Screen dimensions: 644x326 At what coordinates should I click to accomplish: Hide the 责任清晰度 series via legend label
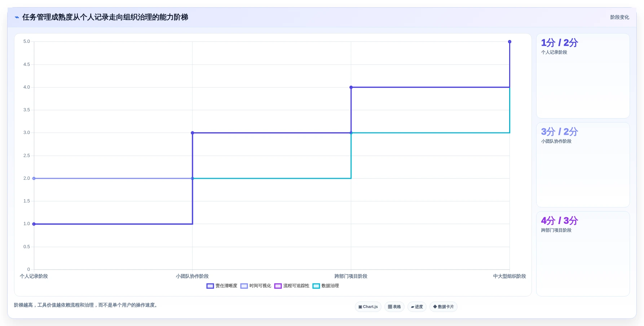[226, 286]
